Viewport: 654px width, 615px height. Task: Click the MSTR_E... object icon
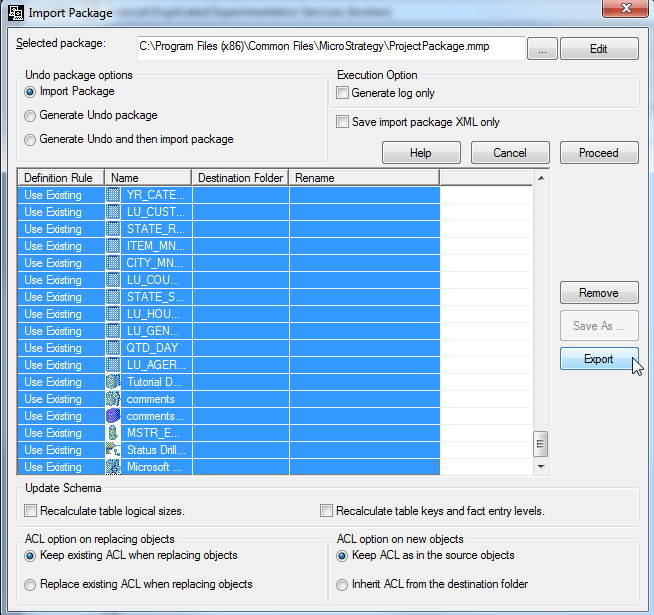[x=113, y=433]
